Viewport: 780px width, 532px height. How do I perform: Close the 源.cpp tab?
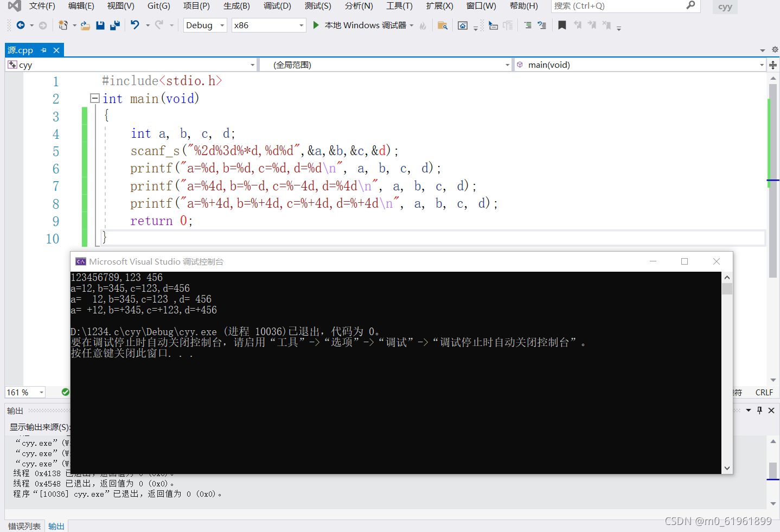[56, 50]
